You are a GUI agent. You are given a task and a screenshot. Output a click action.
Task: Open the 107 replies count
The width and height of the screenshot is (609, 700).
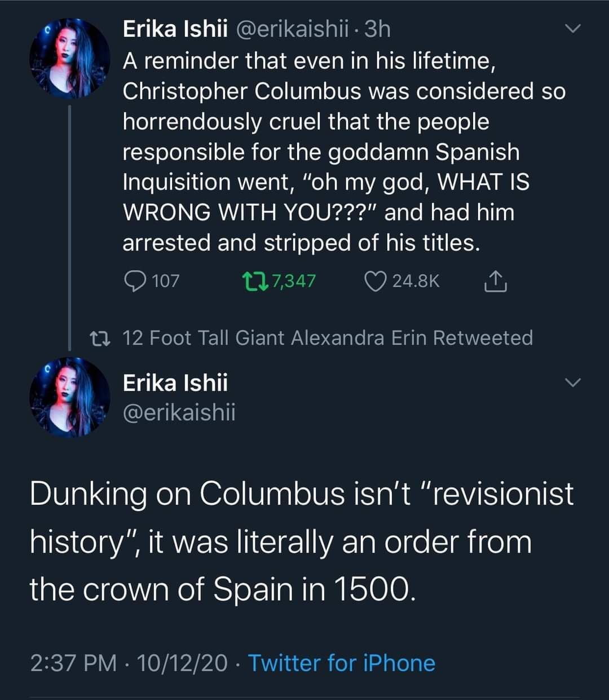point(166,281)
